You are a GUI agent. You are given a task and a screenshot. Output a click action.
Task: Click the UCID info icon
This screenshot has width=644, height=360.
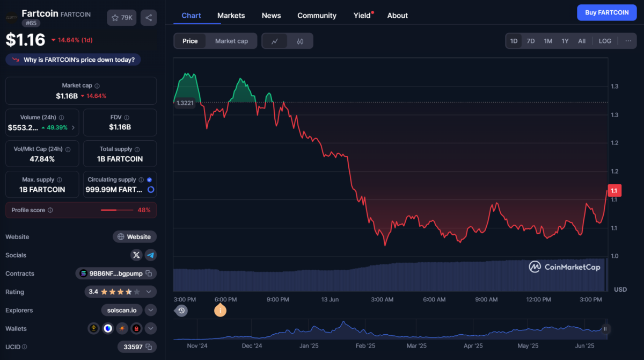[x=25, y=347]
